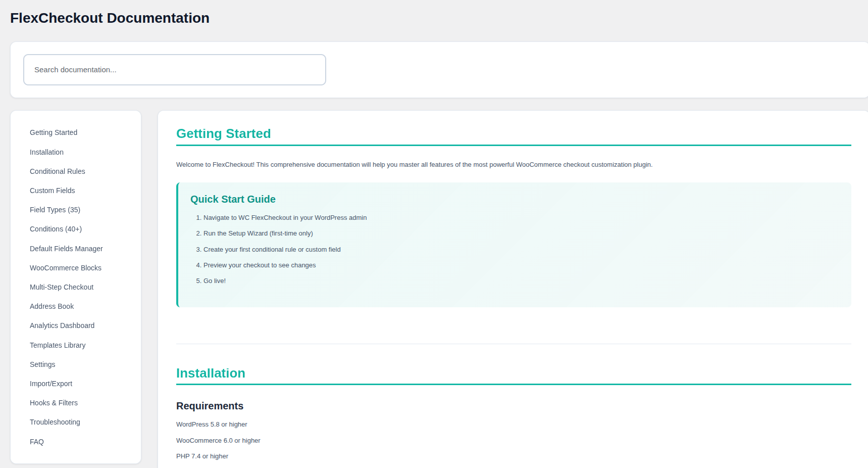Open the Hooks & Filters reference

click(x=54, y=403)
